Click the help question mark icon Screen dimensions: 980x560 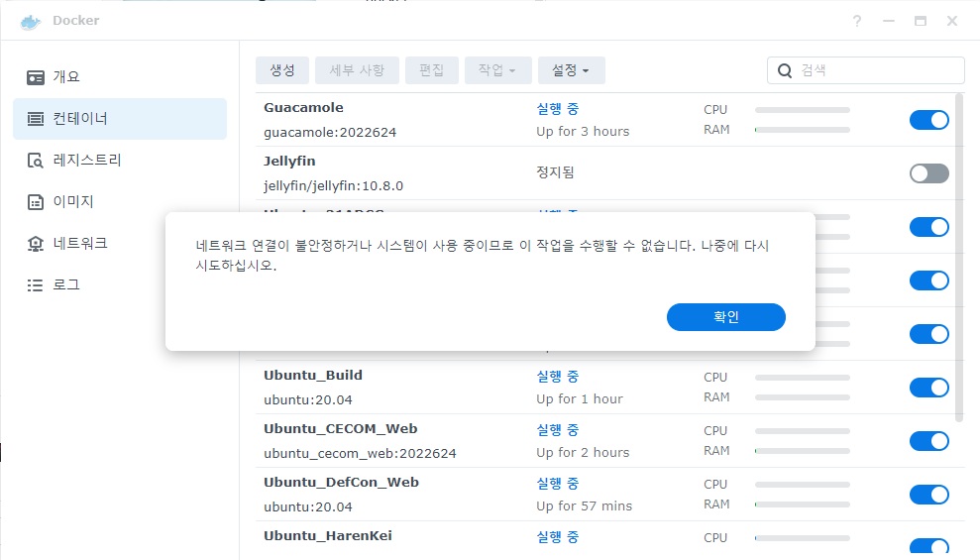(857, 21)
